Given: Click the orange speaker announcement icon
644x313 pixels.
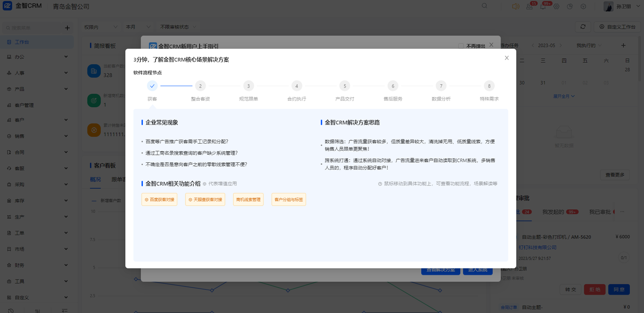Looking at the screenshot, I should tap(516, 6).
